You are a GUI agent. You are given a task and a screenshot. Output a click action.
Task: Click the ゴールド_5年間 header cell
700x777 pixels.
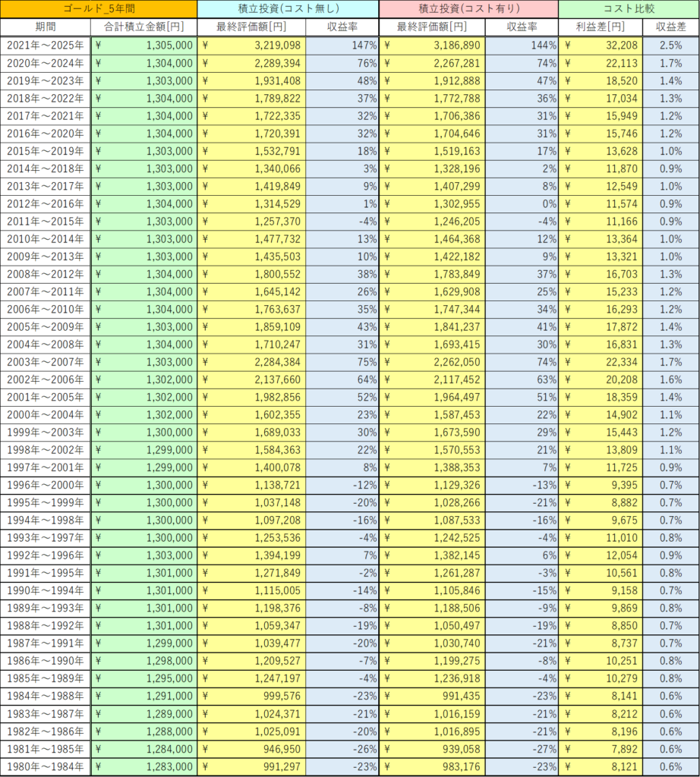click(99, 9)
